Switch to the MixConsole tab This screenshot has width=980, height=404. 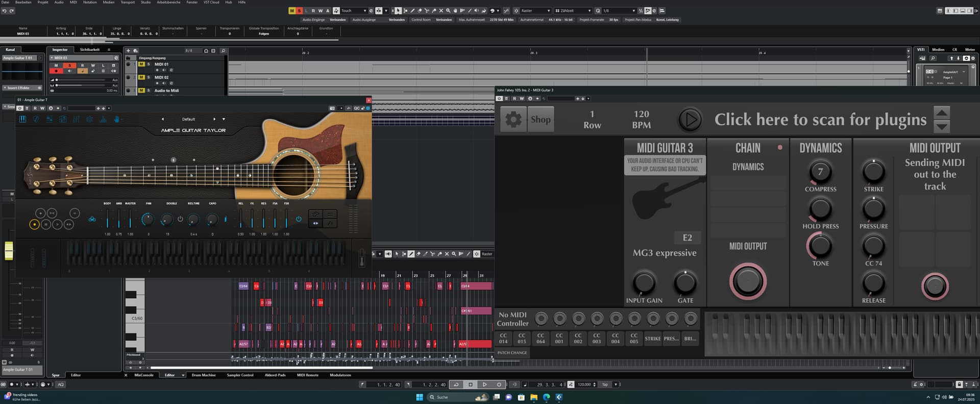(144, 375)
